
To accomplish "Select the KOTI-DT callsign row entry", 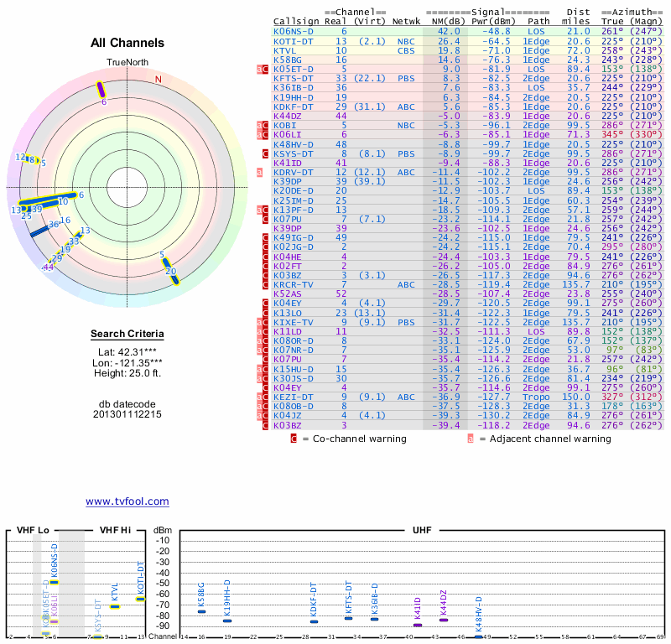I will tap(294, 40).
